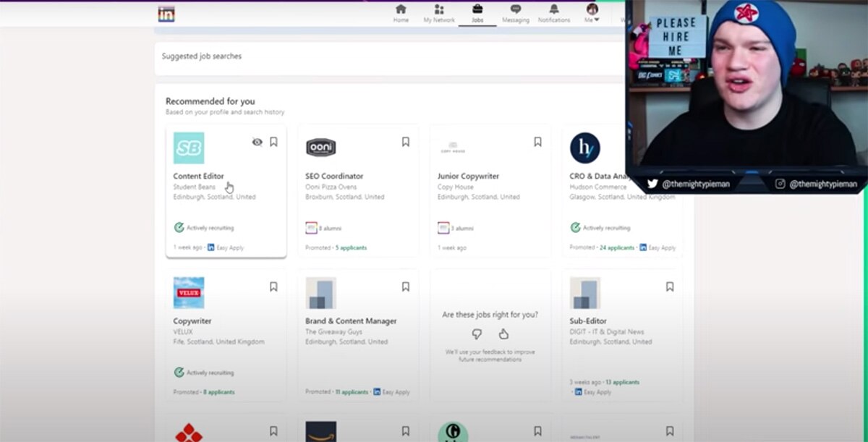Open the Suggested job searches section
Screen dimensions: 868x442
[x=202, y=56]
